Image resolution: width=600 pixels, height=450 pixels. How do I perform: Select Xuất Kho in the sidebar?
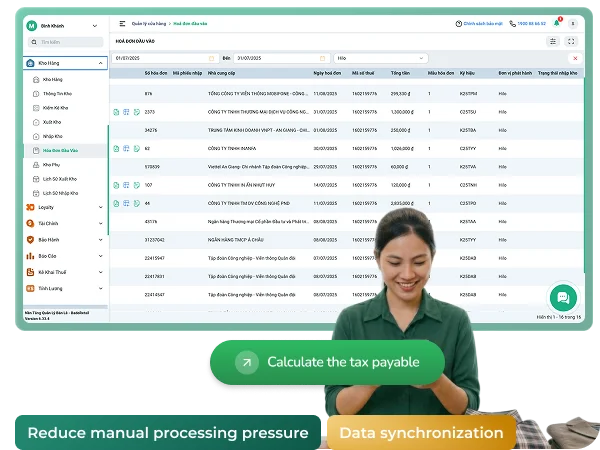[52, 122]
